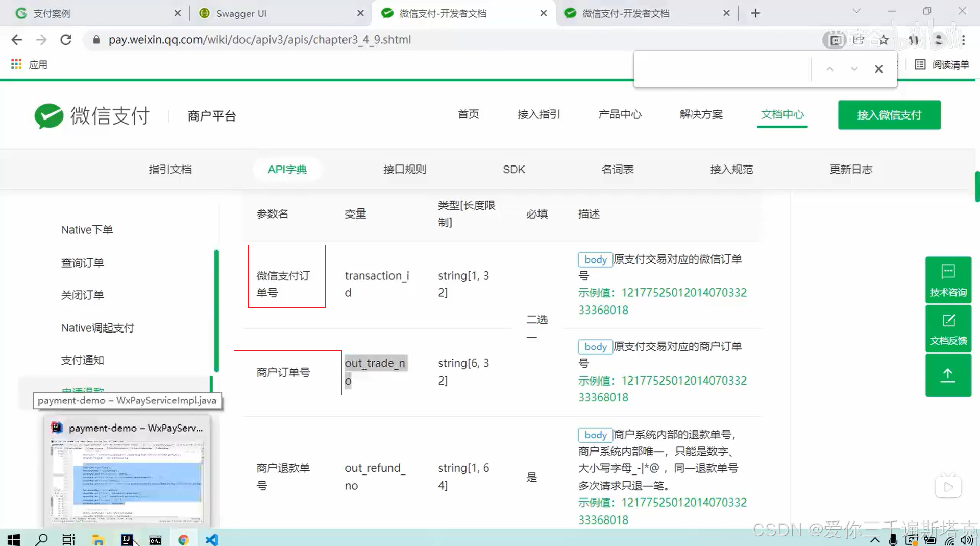Click the 商户平台 header text

click(212, 116)
